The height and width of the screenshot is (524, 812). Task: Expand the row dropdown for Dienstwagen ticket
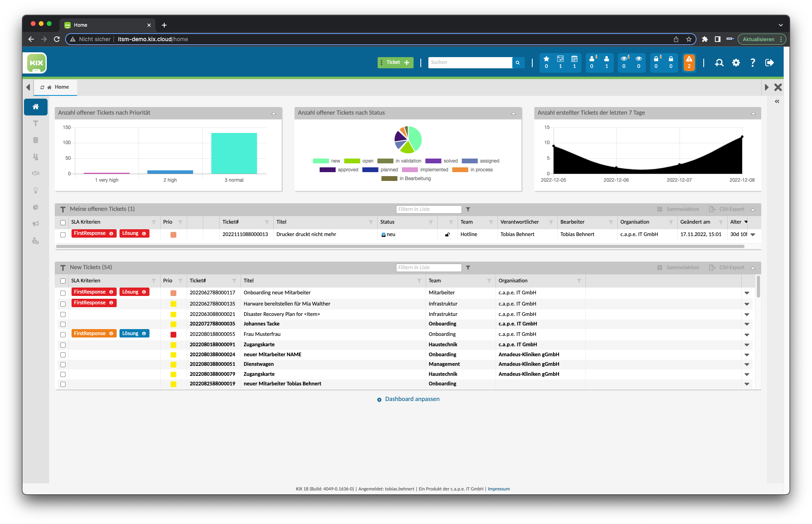click(x=747, y=364)
